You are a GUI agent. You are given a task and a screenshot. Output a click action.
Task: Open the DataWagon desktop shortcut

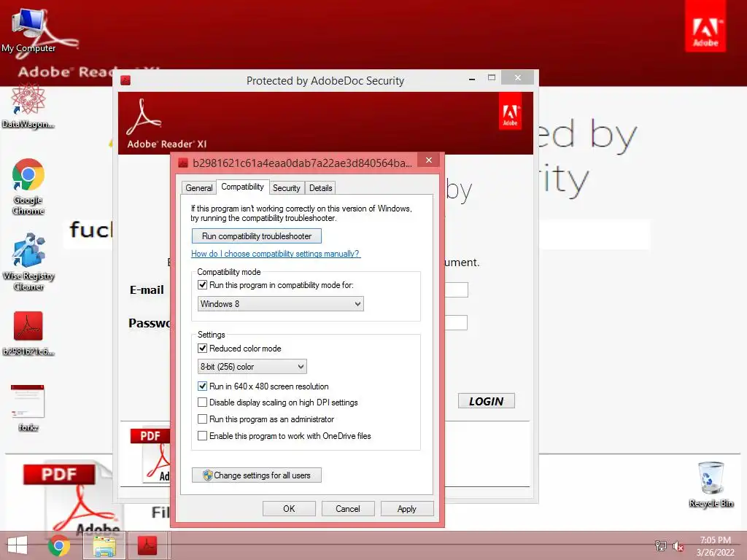28,106
